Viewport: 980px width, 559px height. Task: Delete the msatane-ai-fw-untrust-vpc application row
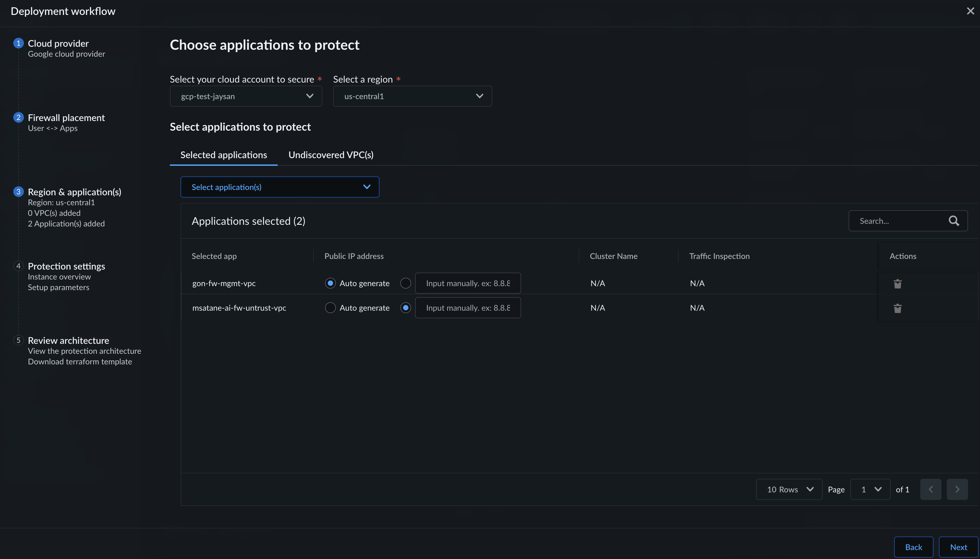[897, 308]
